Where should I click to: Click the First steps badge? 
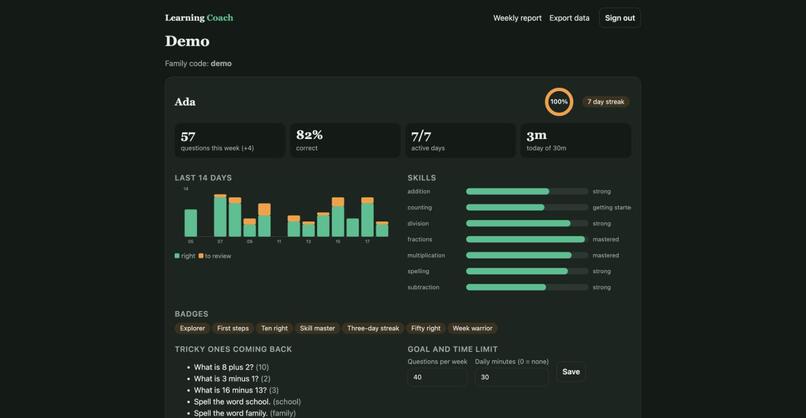tap(233, 328)
